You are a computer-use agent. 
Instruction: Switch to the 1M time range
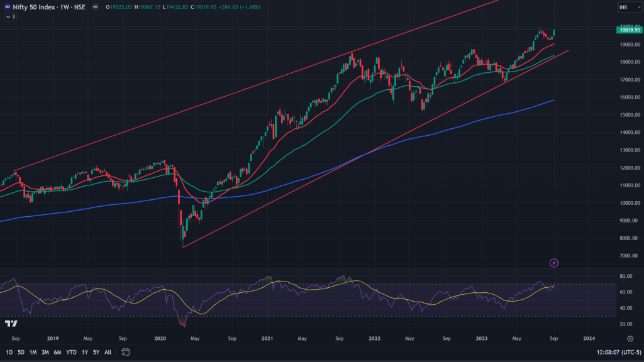coord(33,352)
